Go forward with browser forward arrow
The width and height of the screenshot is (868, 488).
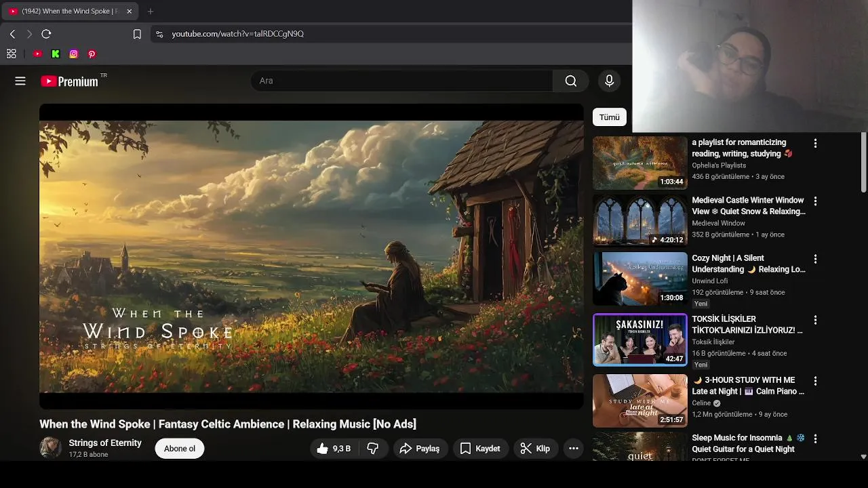[x=29, y=34]
